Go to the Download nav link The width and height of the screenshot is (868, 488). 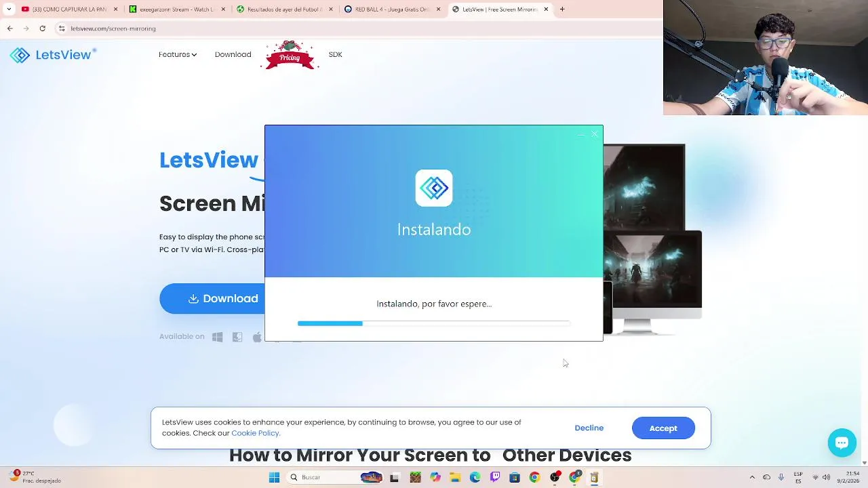pos(233,54)
